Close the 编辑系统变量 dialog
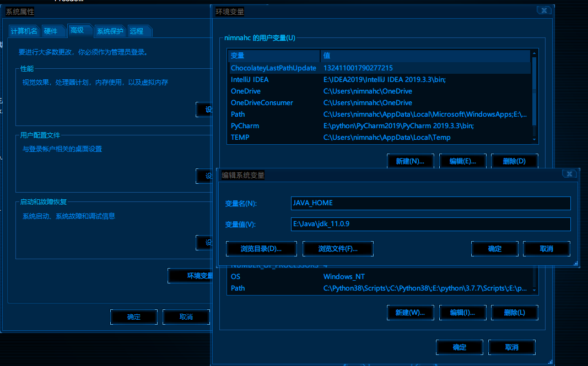Screen dimensions: 588x366 pyautogui.click(x=569, y=174)
